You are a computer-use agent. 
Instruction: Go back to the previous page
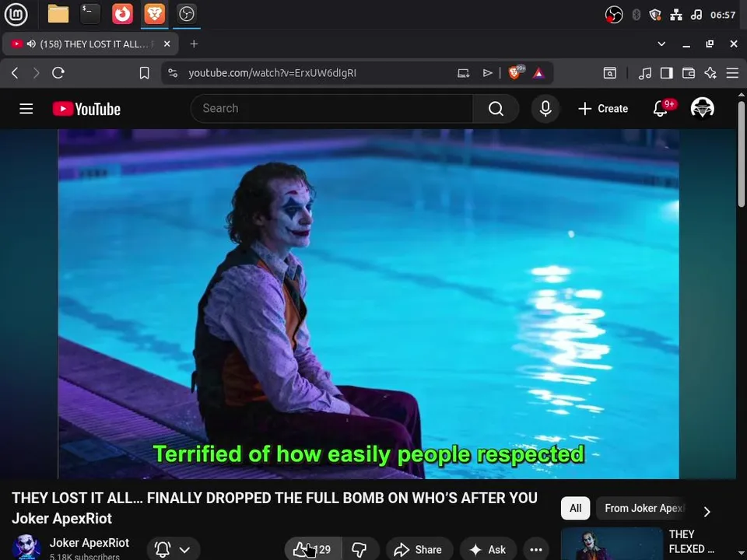click(x=15, y=73)
